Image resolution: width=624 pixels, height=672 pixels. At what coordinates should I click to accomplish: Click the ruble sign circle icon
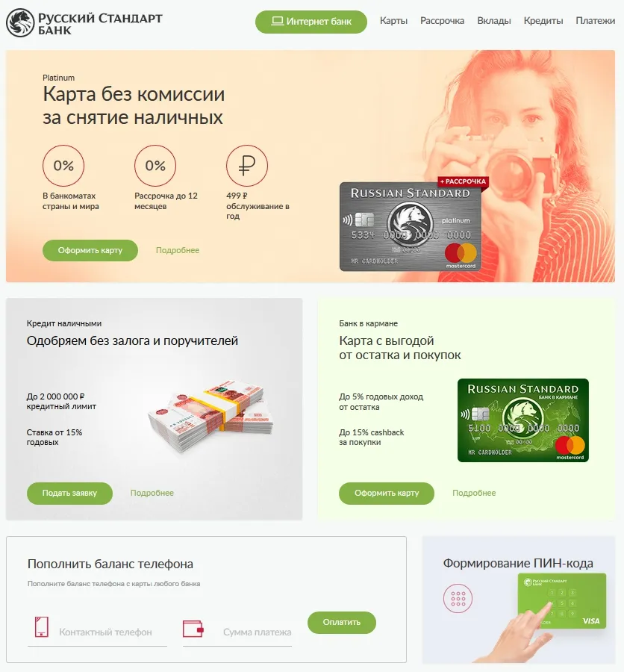247,166
